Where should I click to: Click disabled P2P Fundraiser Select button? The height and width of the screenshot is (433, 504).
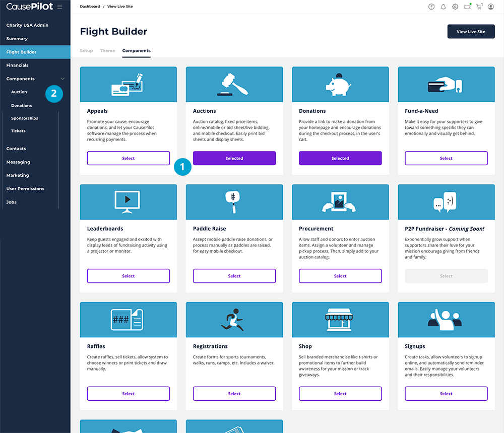[446, 276]
